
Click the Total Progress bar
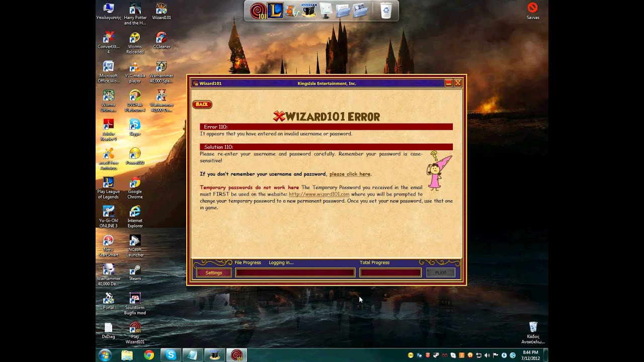click(x=390, y=273)
